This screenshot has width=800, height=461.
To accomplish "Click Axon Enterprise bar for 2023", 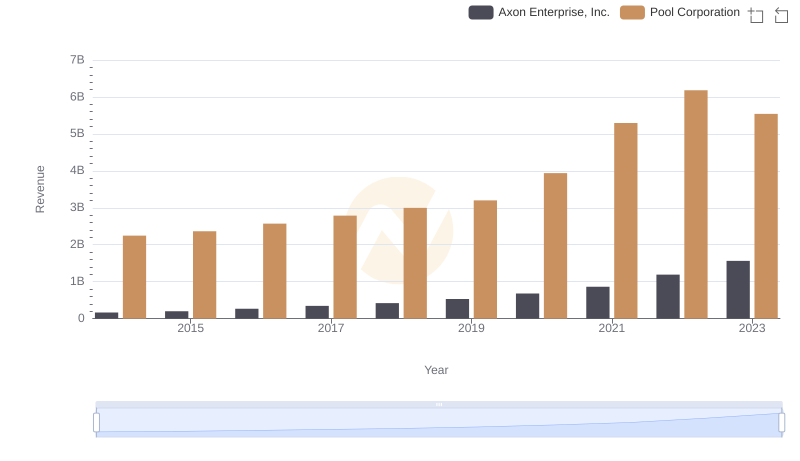I will point(738,290).
